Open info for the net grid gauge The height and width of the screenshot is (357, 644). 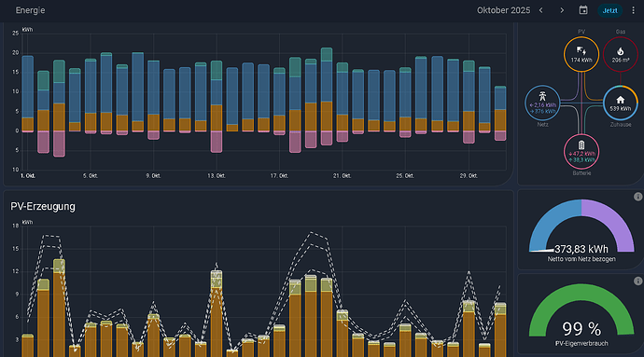pyautogui.click(x=637, y=197)
